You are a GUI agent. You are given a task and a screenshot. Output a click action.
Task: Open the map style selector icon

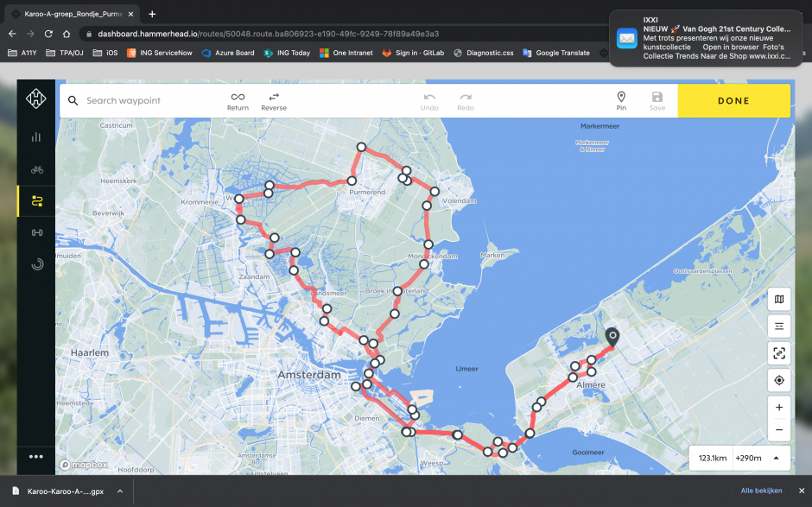coord(779,300)
